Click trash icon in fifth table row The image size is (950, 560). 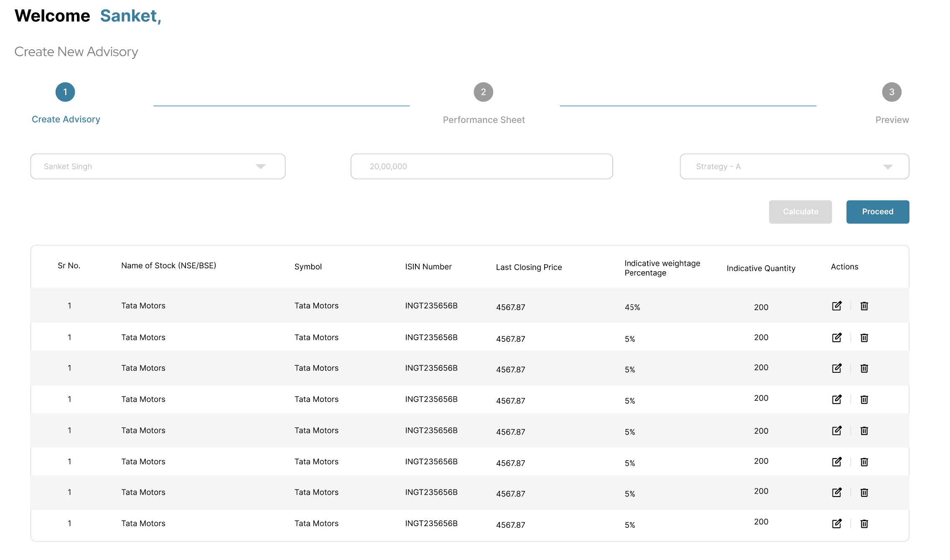pyautogui.click(x=864, y=430)
